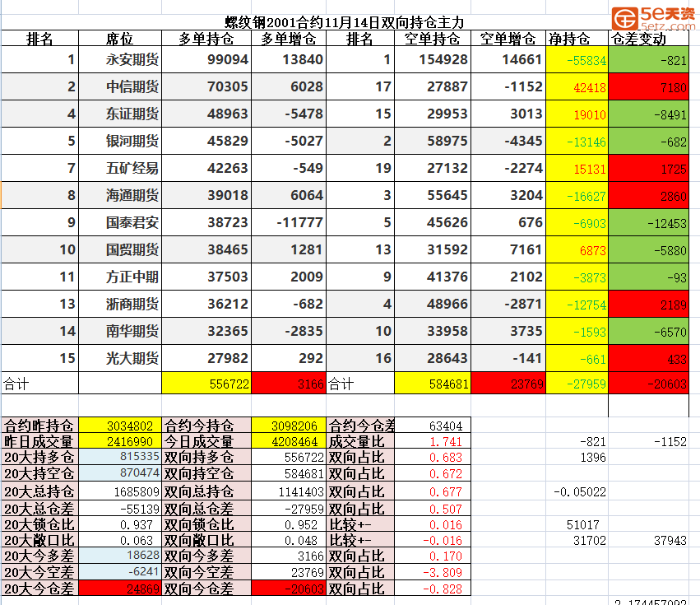Select the 空单增仓 header cell
This screenshot has width=700, height=605.
click(x=508, y=39)
